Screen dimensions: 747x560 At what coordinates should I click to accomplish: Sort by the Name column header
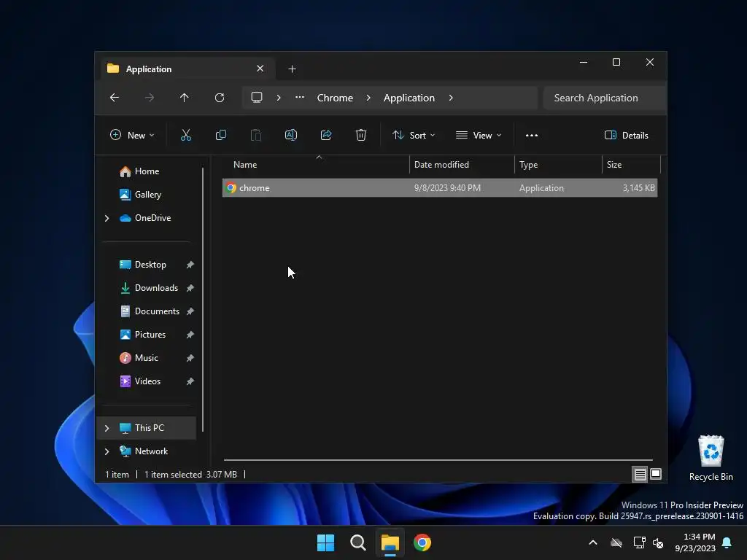point(315,165)
